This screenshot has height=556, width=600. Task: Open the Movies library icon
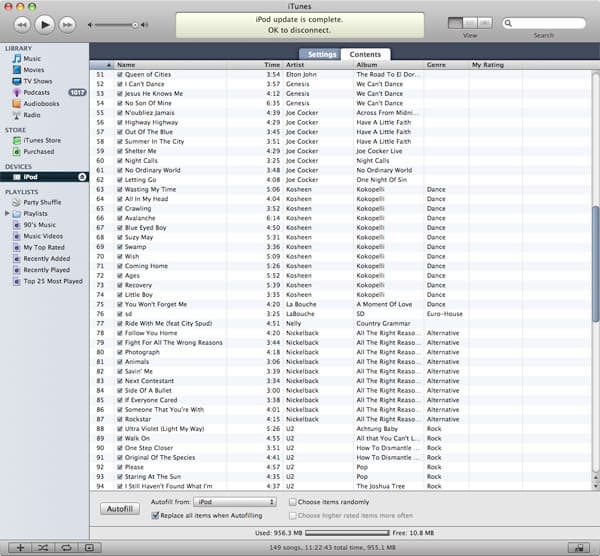click(x=17, y=70)
